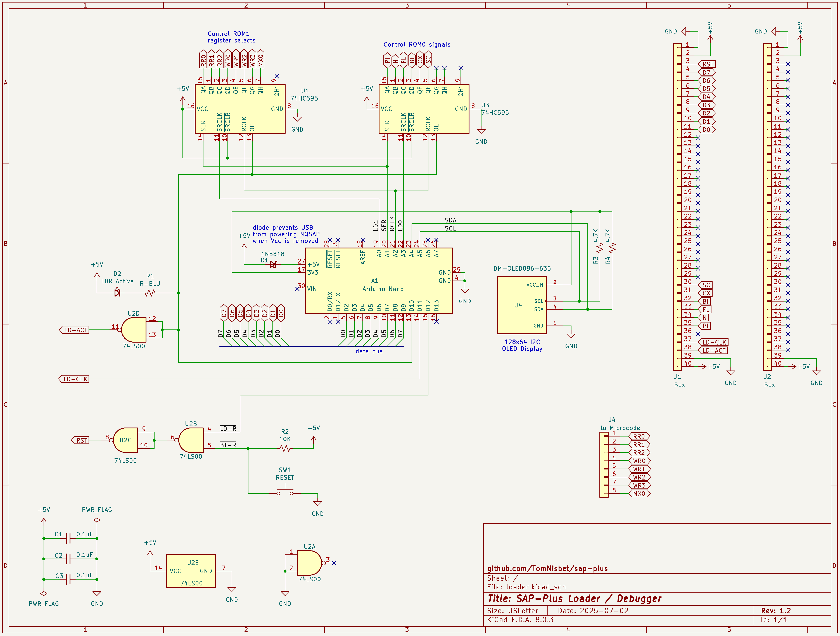Select resistor R2 10K symbol
The image size is (840, 636).
[285, 448]
